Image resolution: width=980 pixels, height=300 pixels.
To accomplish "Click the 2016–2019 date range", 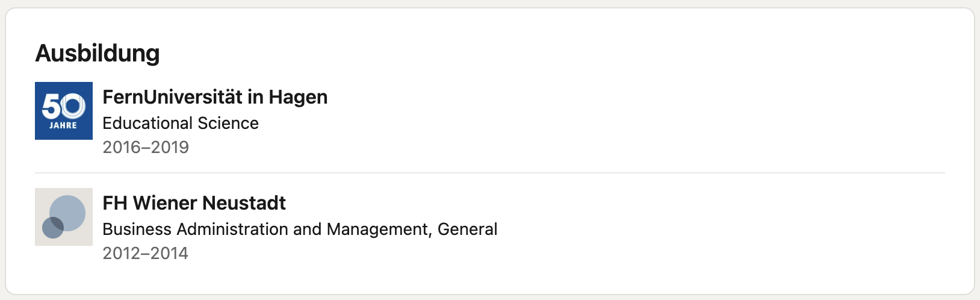I will (146, 147).
